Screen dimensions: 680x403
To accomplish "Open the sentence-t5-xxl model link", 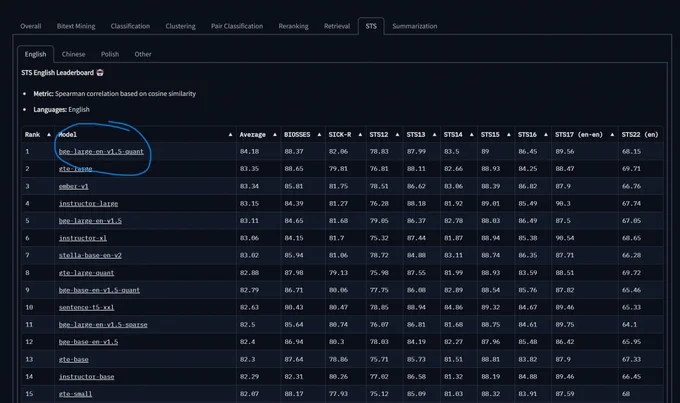I will 86,308.
